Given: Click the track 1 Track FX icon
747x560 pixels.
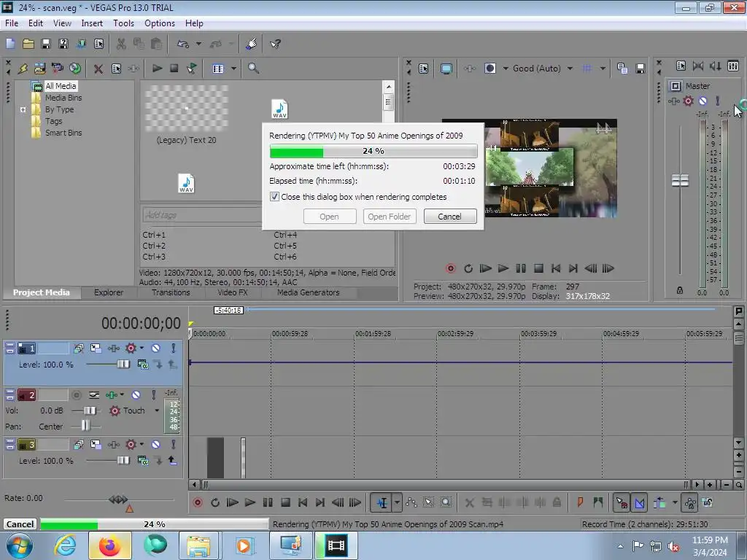Looking at the screenshot, I should tap(113, 349).
